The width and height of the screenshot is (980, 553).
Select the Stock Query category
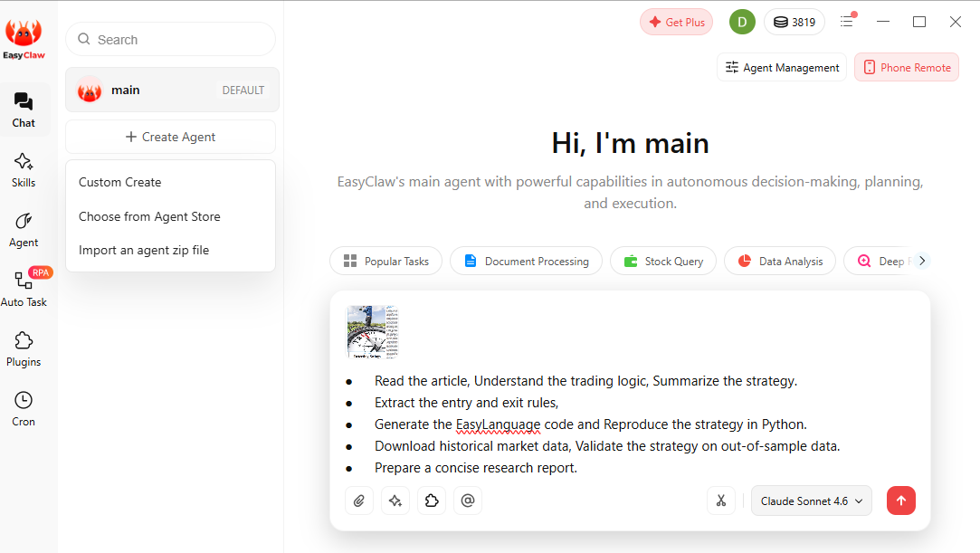pos(663,262)
